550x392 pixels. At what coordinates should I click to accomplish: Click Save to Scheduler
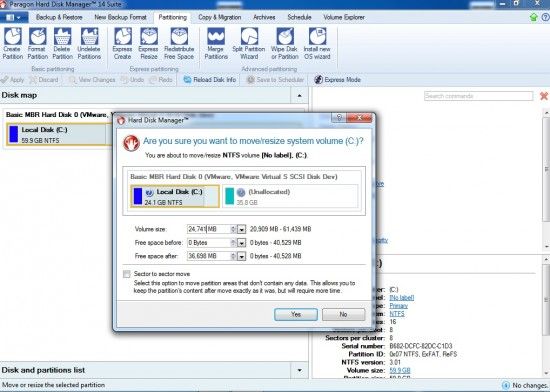point(275,80)
